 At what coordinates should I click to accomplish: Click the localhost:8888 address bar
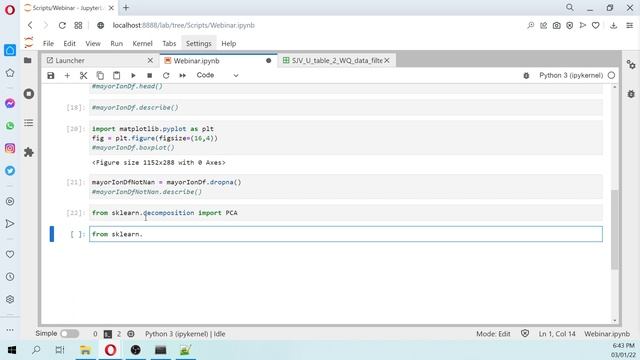click(184, 25)
